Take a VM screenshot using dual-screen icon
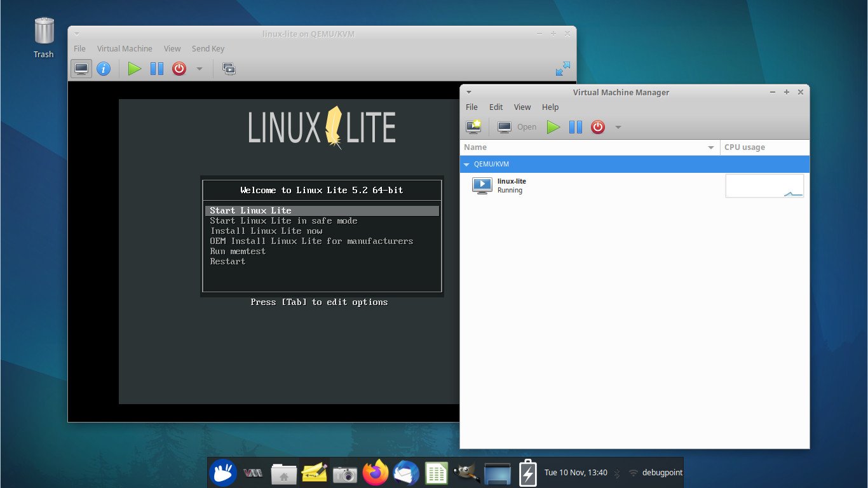Viewport: 868px width, 488px height. 229,69
